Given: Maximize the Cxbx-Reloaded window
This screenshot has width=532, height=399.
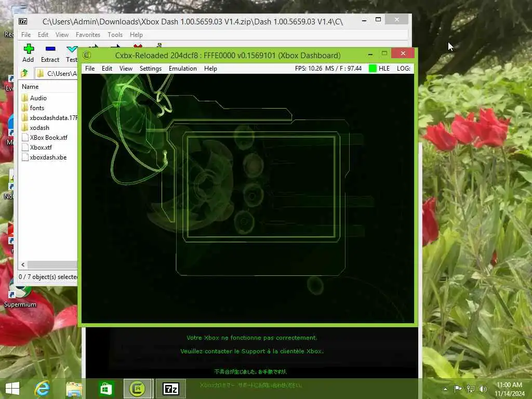Looking at the screenshot, I should click(384, 54).
